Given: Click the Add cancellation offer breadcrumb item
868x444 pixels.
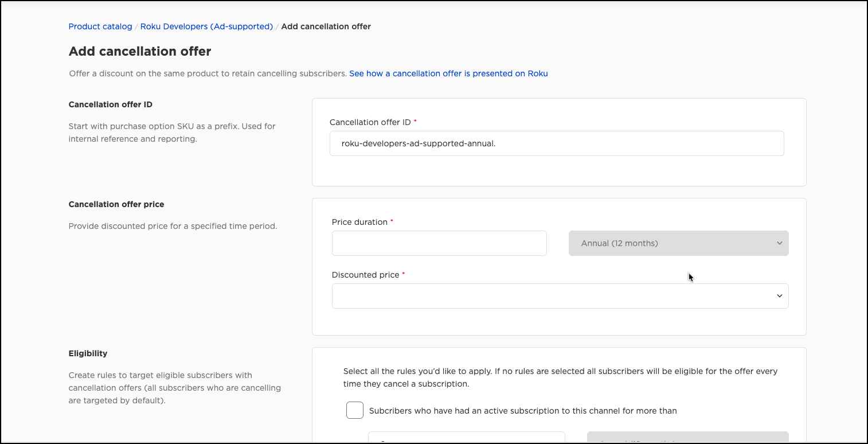Looking at the screenshot, I should 326,26.
